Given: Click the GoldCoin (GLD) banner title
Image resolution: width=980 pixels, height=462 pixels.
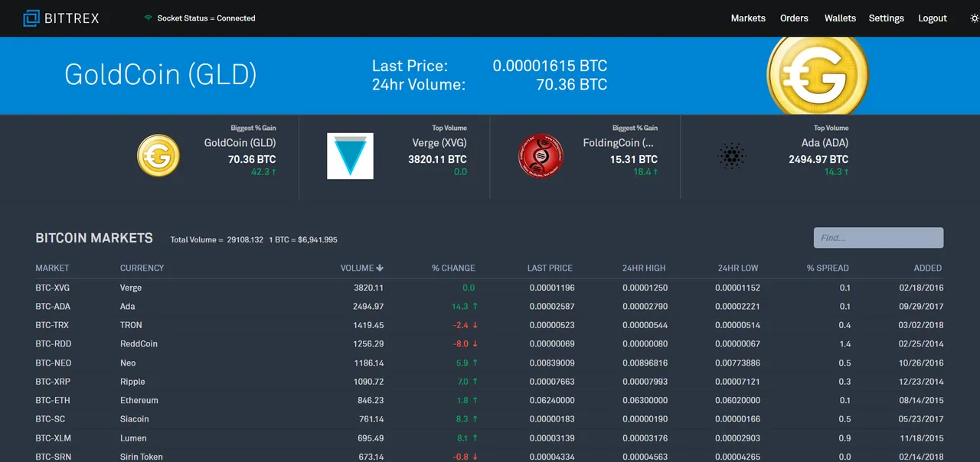Looking at the screenshot, I should point(161,74).
